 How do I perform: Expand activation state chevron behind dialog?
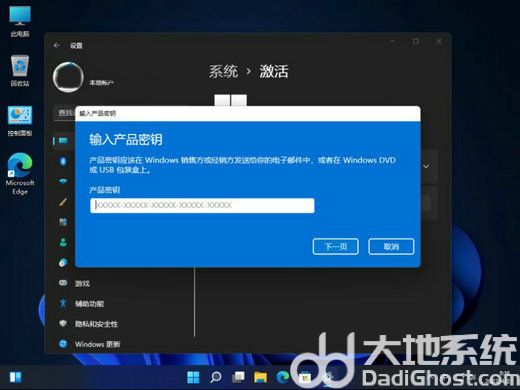point(426,166)
